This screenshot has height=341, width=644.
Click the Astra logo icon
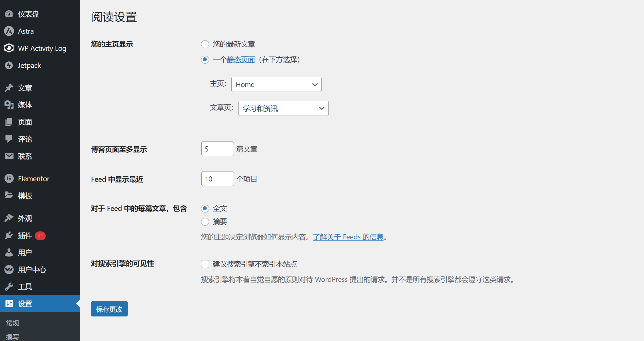(9, 31)
